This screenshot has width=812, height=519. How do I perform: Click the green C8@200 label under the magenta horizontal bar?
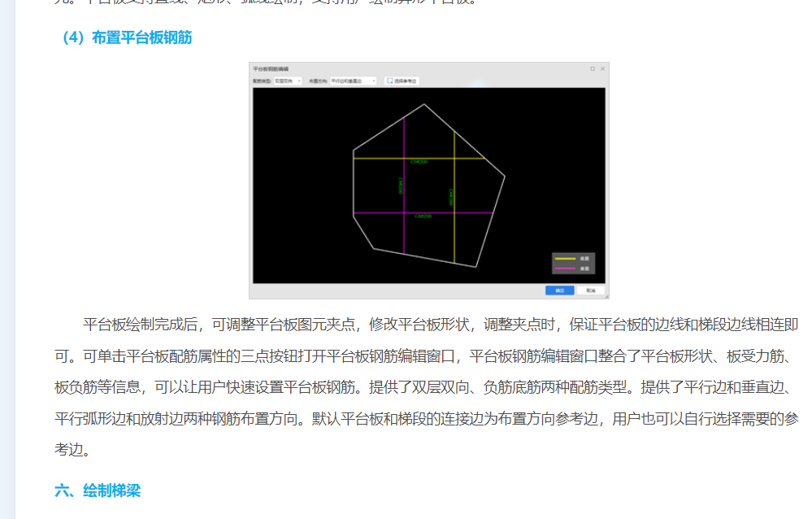423,216
